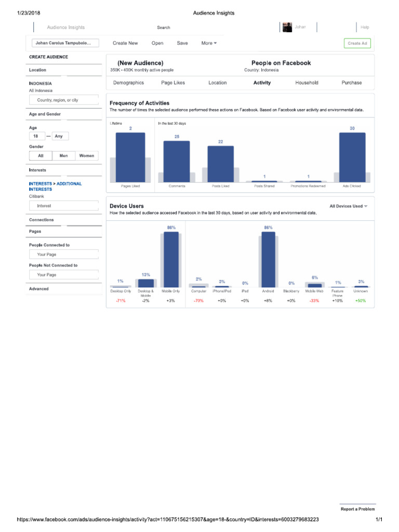
Task: Switch to the Page Likes tab
Action: click(172, 83)
